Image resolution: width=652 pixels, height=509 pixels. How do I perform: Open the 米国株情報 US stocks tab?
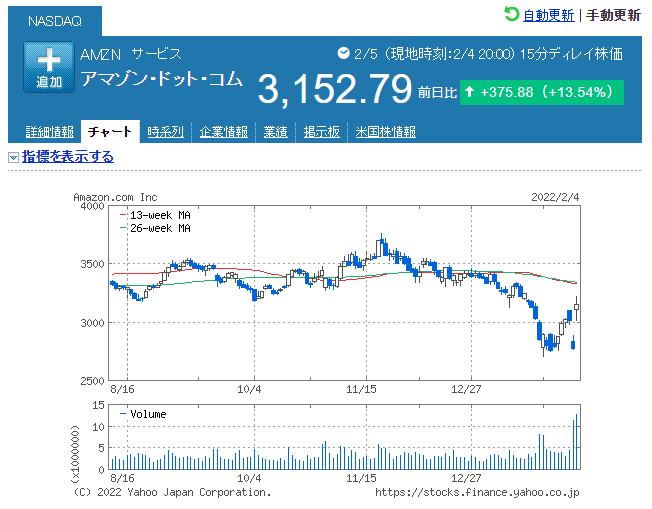tap(385, 132)
